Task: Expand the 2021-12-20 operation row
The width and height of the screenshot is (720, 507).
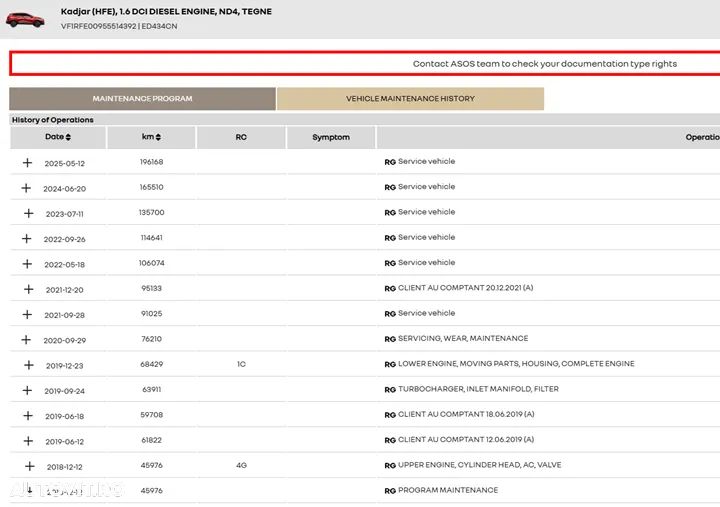Action: pos(28,289)
